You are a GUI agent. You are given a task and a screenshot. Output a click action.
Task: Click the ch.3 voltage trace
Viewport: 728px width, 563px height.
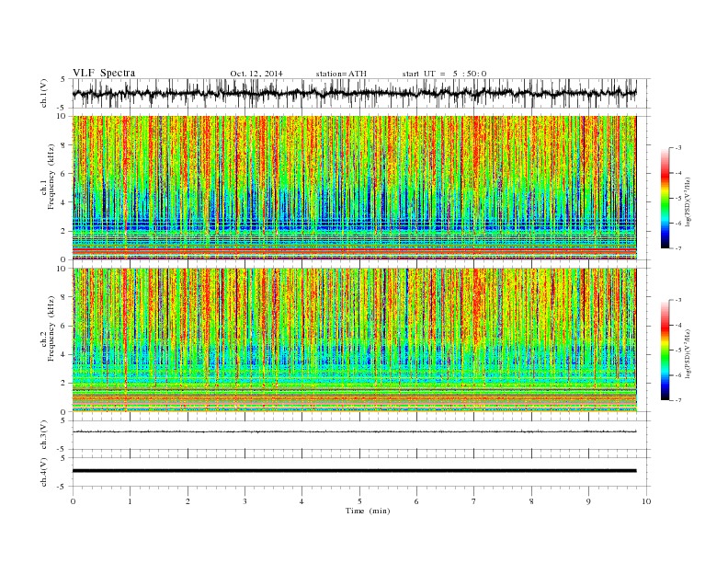tap(355, 431)
